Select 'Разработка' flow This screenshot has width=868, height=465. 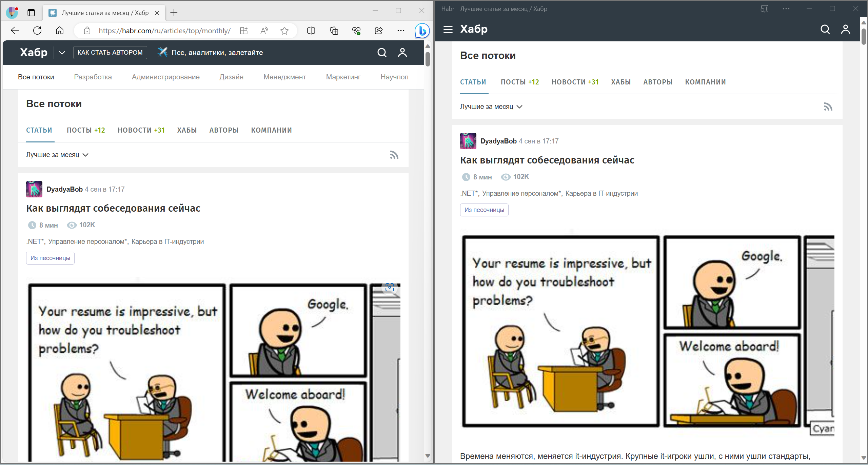click(x=93, y=77)
